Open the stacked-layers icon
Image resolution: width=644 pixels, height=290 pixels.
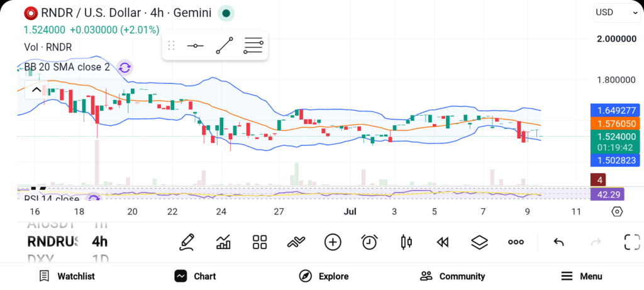pos(479,242)
